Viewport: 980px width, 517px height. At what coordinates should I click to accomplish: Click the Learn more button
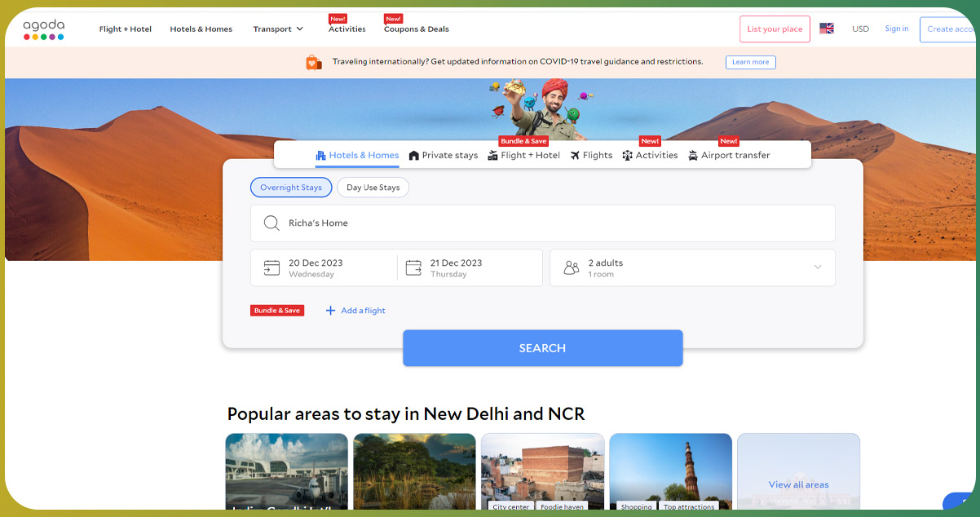[x=751, y=62]
